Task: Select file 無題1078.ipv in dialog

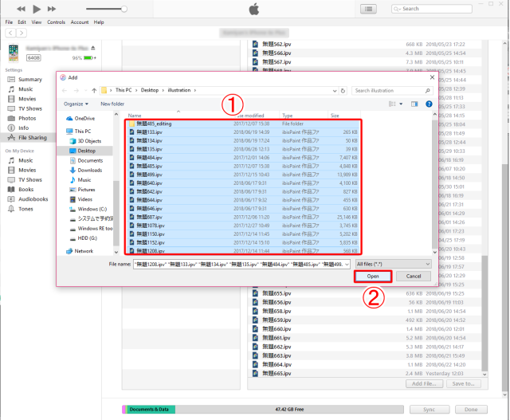Action: pyautogui.click(x=242, y=226)
